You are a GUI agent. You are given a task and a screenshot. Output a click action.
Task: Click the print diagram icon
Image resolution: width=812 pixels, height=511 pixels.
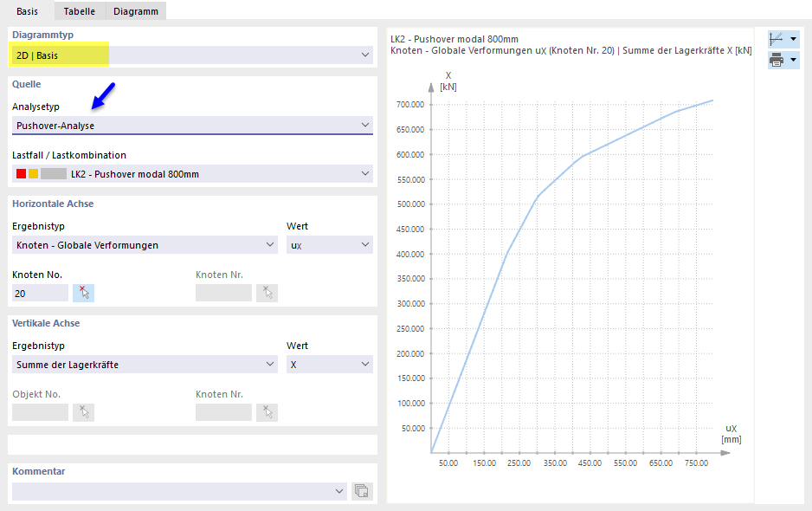(x=777, y=60)
